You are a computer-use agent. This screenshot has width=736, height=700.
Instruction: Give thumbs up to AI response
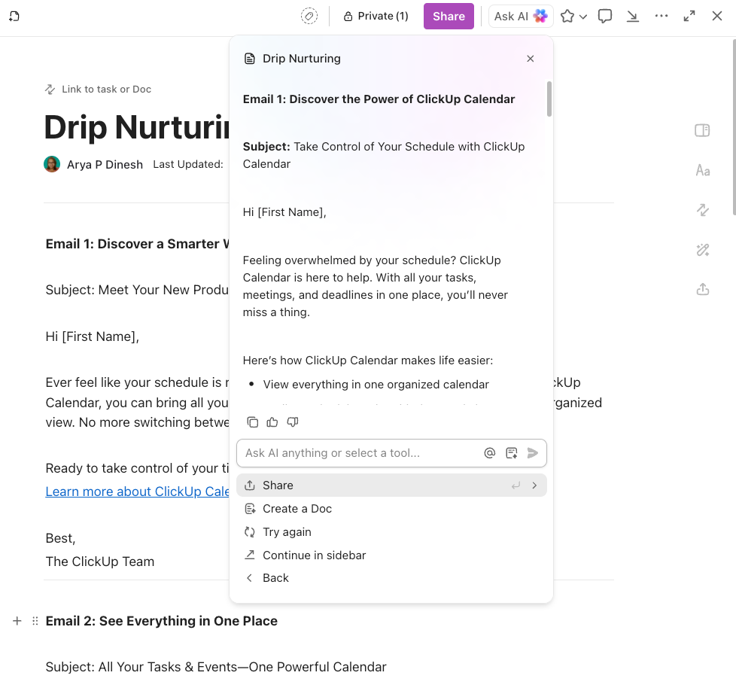tap(272, 422)
